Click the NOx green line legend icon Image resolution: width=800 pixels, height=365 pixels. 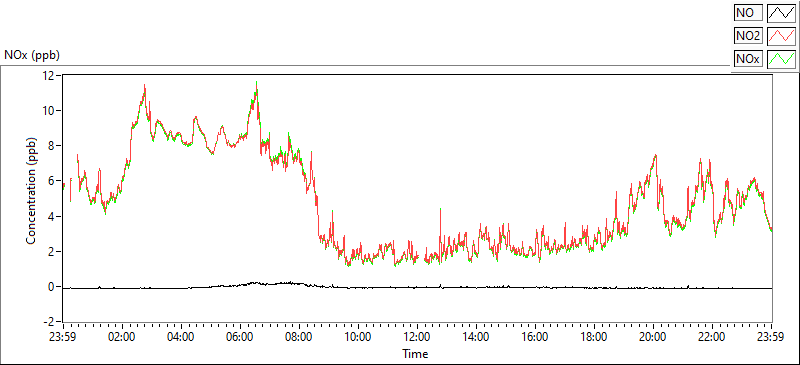(x=781, y=59)
